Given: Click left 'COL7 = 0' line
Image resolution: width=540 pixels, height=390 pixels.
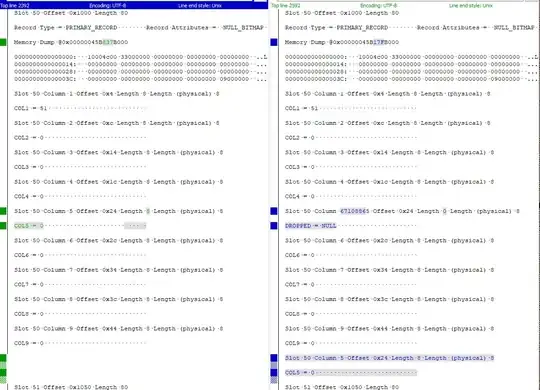Looking at the screenshot, I should 80,285.
